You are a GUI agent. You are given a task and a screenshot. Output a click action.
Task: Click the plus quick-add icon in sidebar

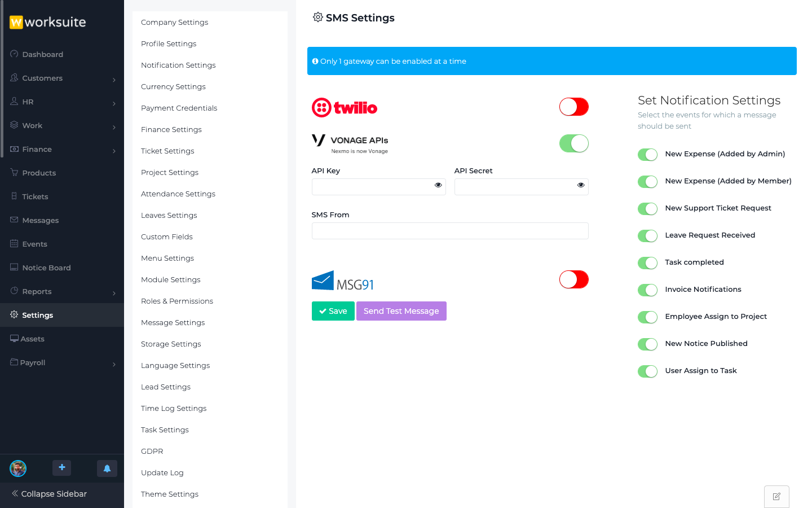(62, 468)
